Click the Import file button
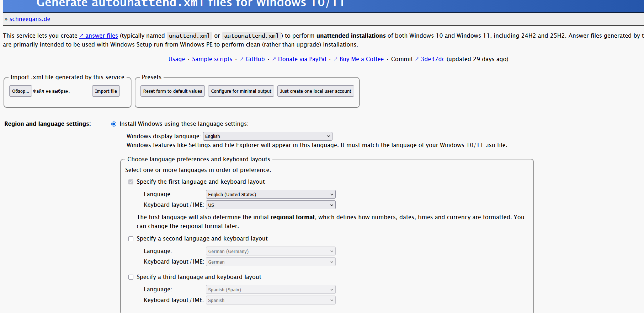The width and height of the screenshot is (644, 313). pyautogui.click(x=106, y=91)
